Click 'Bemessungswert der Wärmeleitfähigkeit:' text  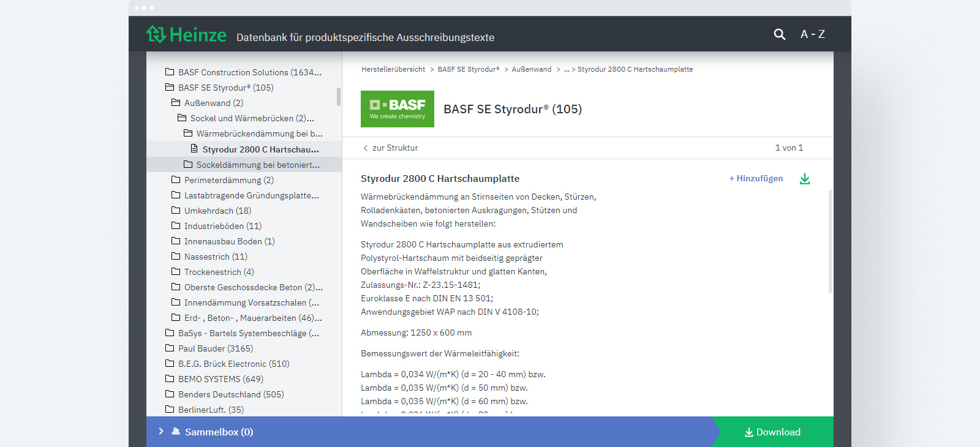tap(440, 353)
